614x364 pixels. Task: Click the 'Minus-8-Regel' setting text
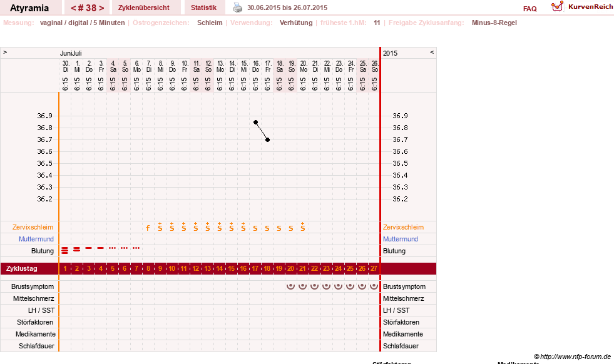(x=494, y=23)
